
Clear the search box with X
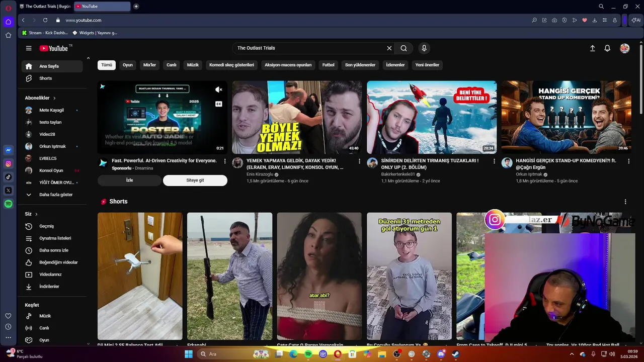click(389, 48)
